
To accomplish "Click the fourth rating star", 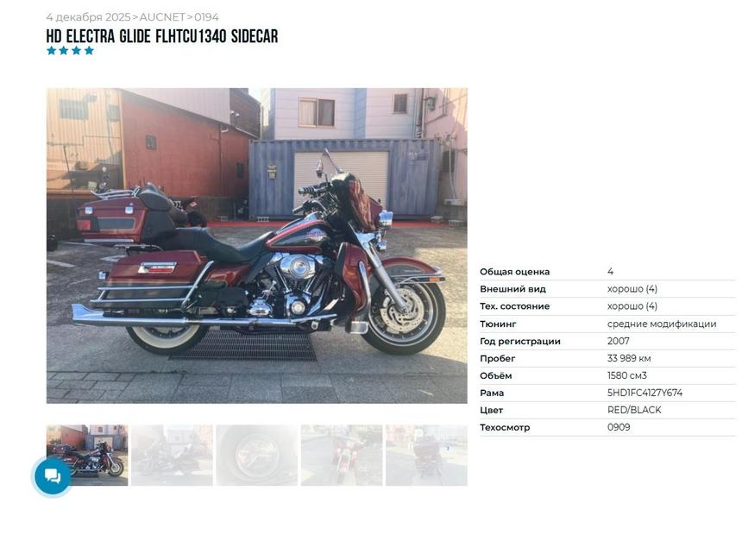I will point(89,51).
